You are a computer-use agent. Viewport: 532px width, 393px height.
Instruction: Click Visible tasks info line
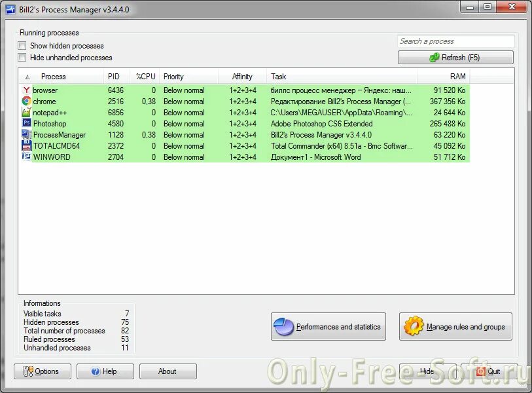tap(77, 314)
